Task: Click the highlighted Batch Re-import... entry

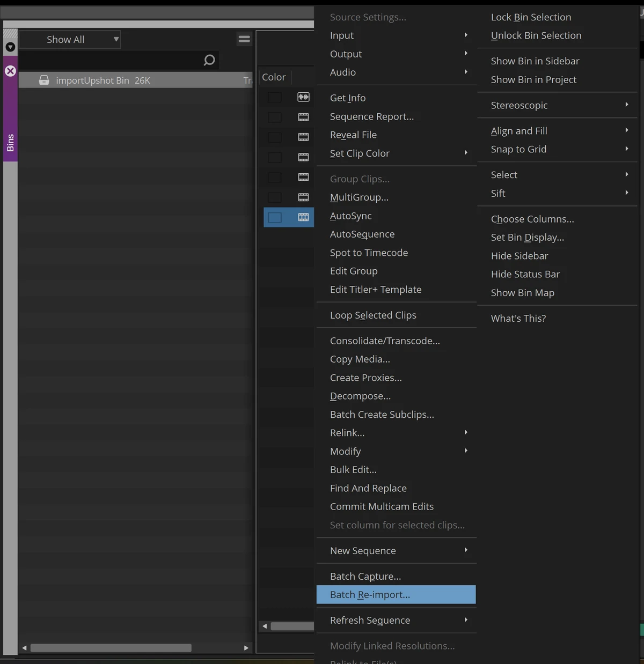Action: click(397, 594)
